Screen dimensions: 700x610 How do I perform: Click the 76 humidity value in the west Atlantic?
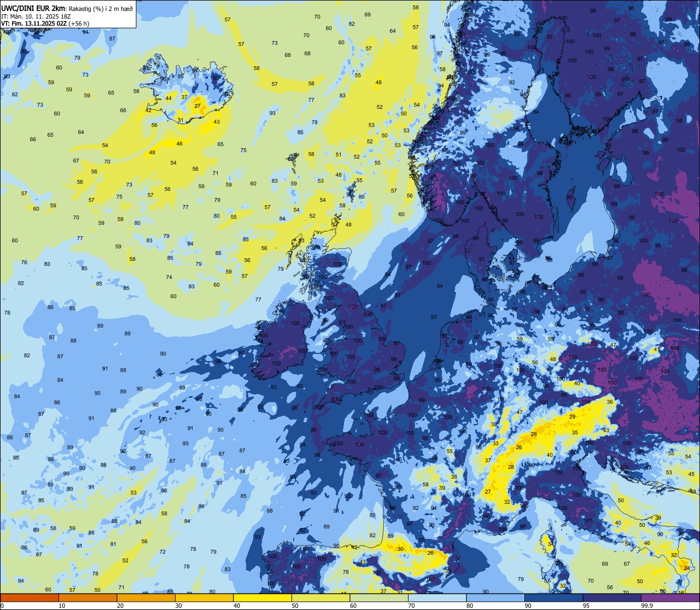pyautogui.click(x=24, y=263)
